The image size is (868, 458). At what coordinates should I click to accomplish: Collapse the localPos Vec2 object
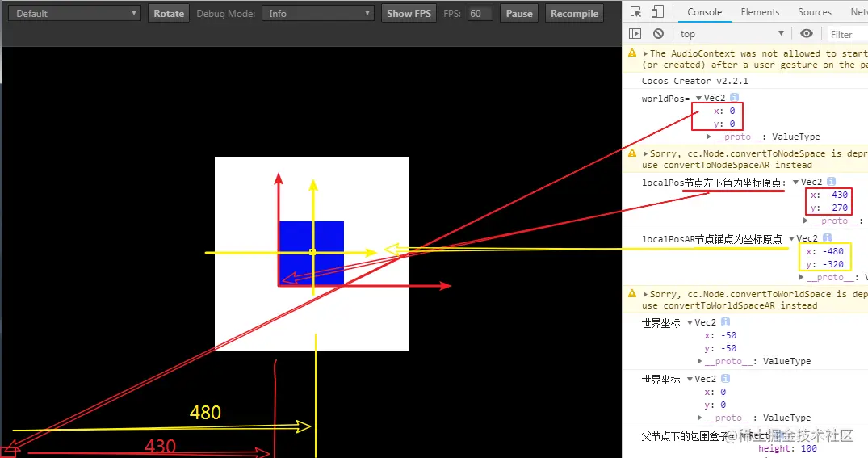[795, 183]
